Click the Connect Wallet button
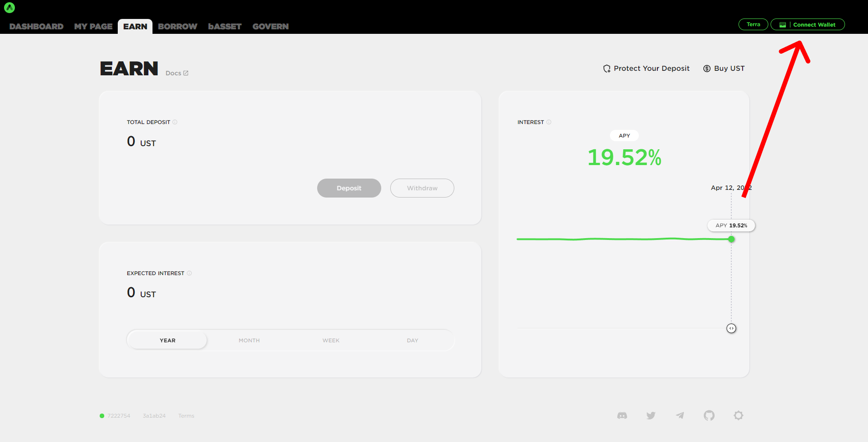This screenshot has height=442, width=868. pos(808,24)
